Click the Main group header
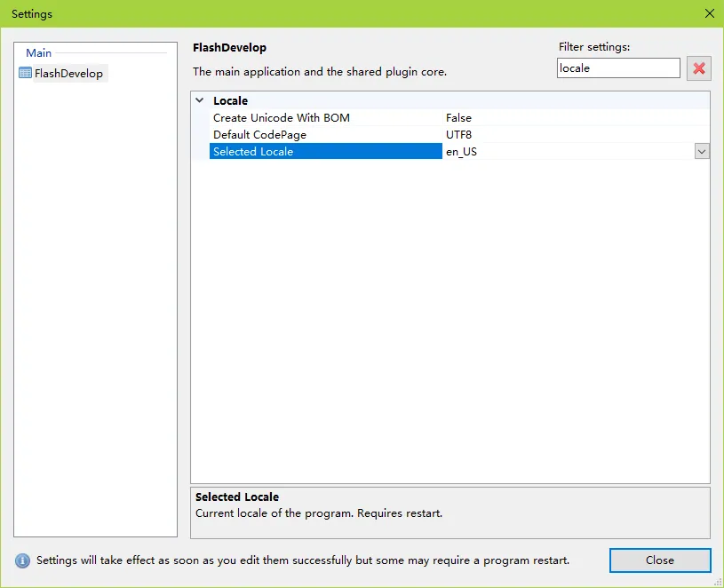Image resolution: width=724 pixels, height=588 pixels. [x=38, y=53]
